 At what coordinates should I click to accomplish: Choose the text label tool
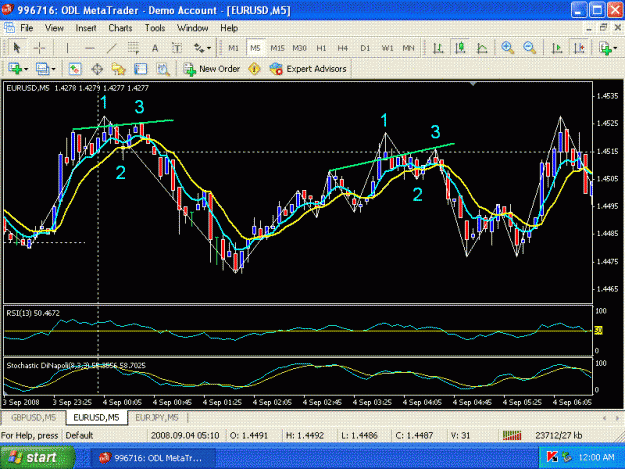[177, 48]
